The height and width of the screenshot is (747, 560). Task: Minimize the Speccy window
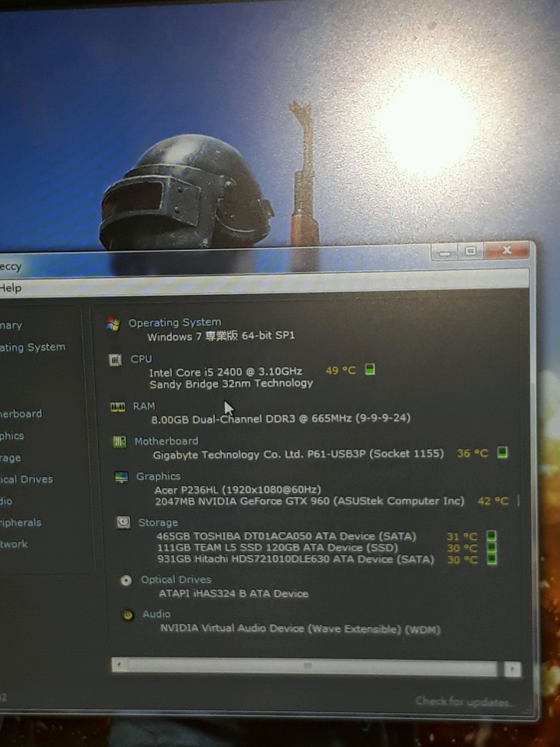click(x=444, y=252)
